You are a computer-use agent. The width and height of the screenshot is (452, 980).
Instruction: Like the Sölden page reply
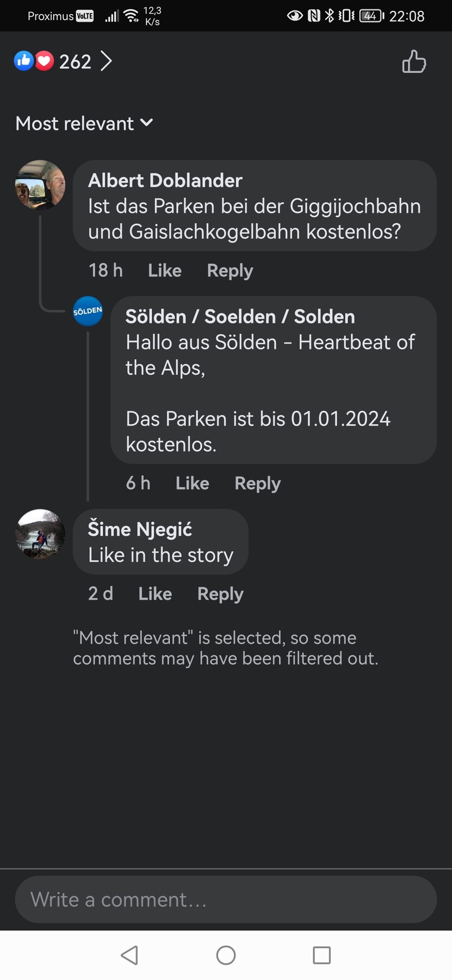[193, 483]
